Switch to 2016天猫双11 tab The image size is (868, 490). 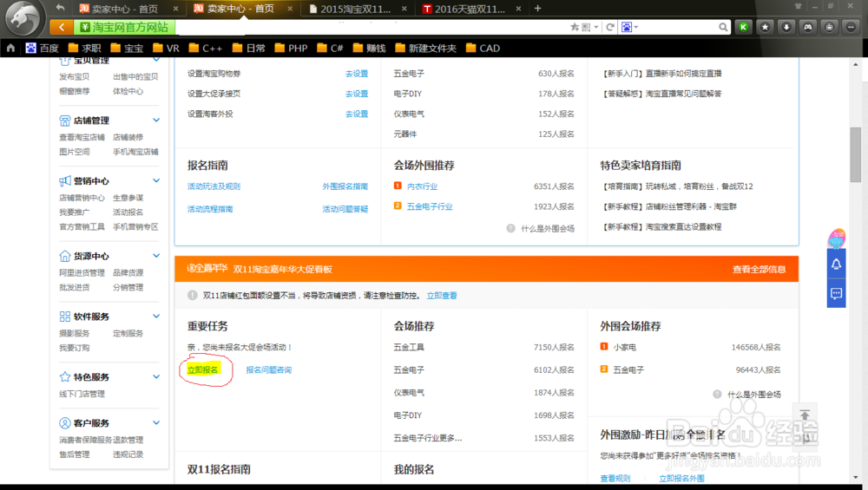[x=470, y=9]
